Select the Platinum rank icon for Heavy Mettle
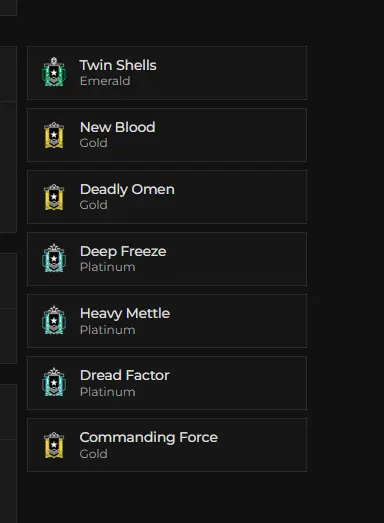The height and width of the screenshot is (523, 384). (54, 320)
